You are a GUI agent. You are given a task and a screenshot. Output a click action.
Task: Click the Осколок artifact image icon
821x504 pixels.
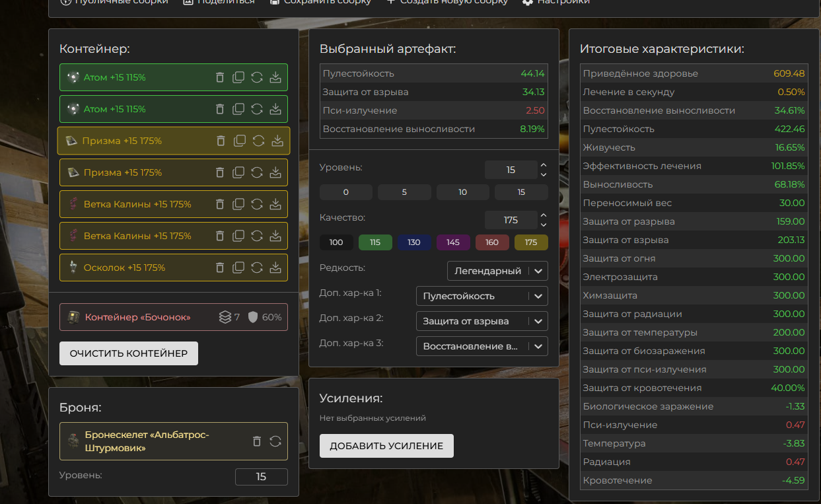[x=73, y=268]
